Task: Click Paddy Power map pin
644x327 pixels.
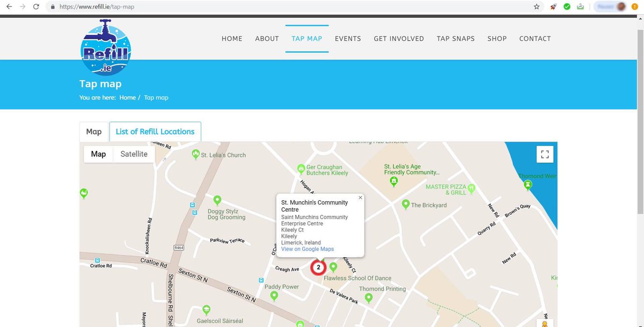Action: pyautogui.click(x=274, y=295)
